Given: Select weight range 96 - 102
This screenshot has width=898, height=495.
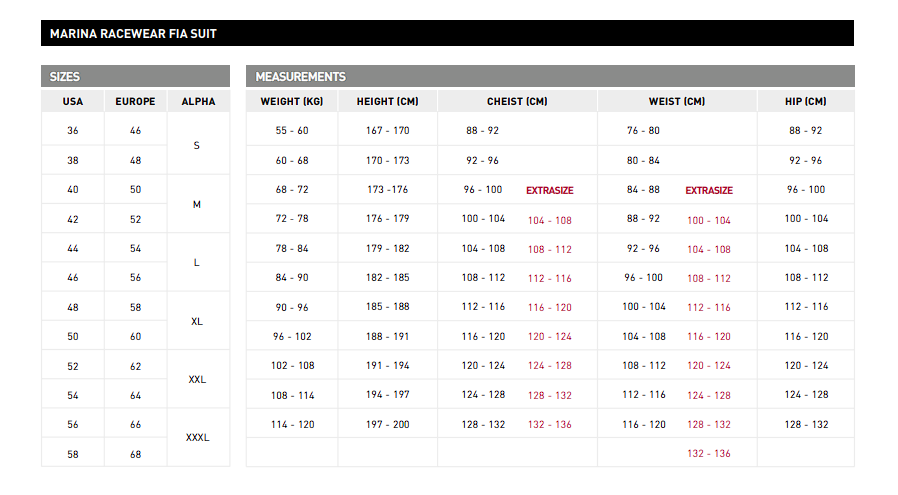Looking at the screenshot, I should click(x=292, y=337).
